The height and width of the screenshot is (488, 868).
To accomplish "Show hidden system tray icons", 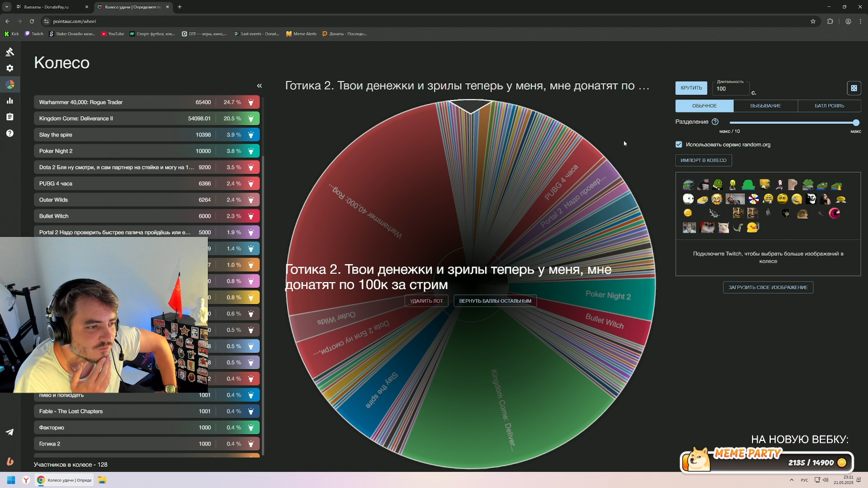I will (x=791, y=480).
